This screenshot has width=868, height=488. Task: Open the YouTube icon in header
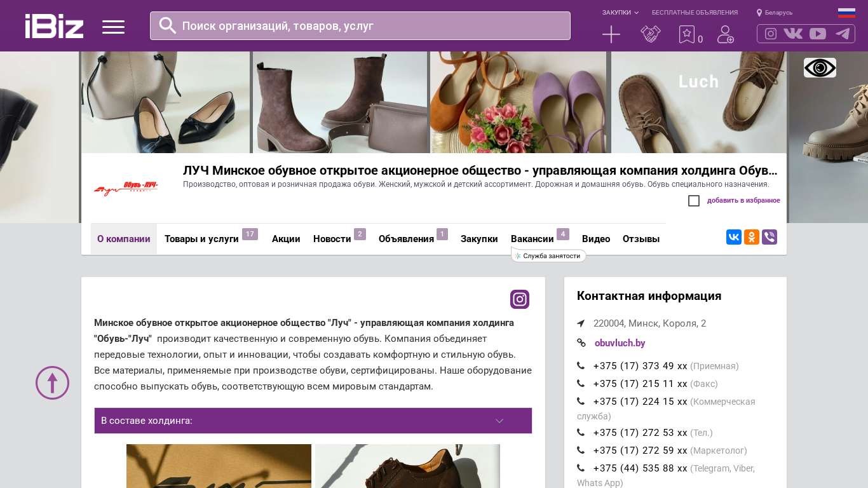click(x=818, y=34)
